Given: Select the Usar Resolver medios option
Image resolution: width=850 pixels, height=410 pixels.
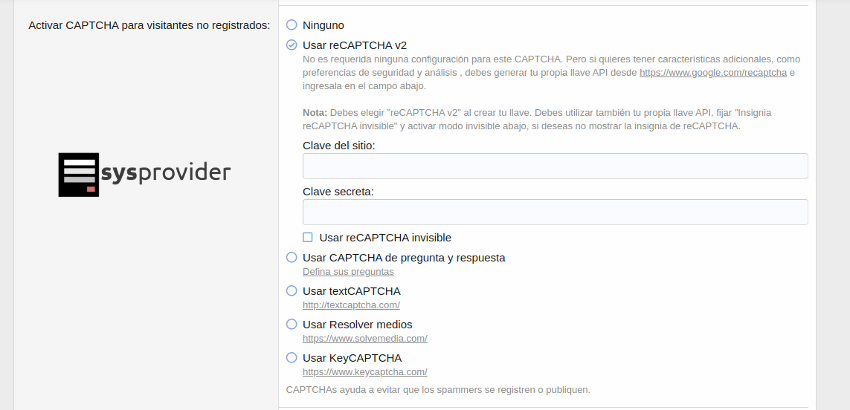Looking at the screenshot, I should 291,324.
